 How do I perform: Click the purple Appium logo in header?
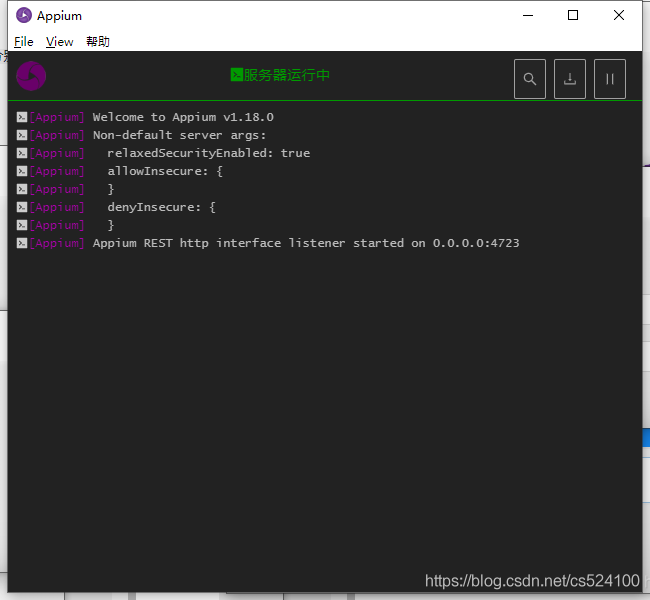tap(31, 76)
